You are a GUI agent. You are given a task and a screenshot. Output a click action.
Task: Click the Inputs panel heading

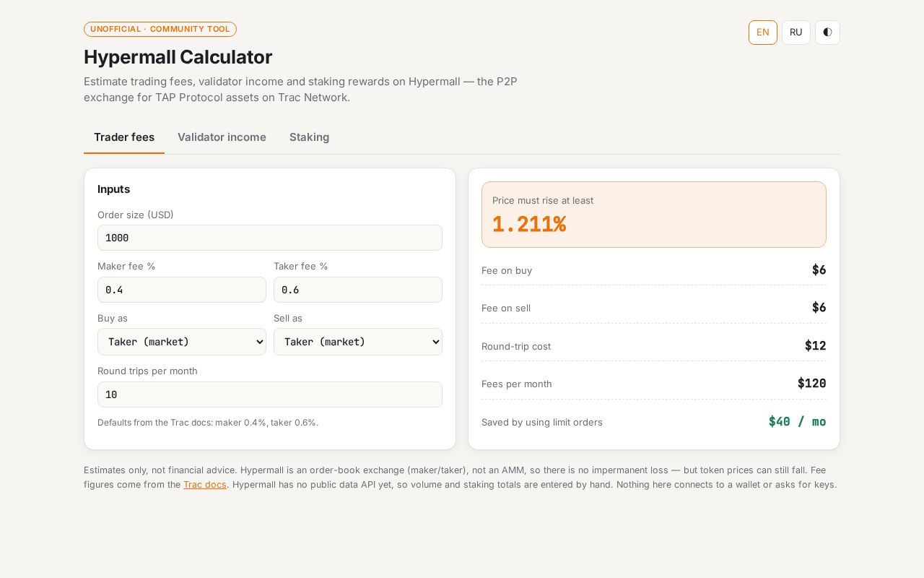114,189
